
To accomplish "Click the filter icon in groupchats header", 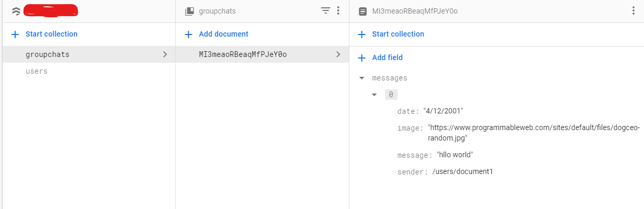I will point(325,10).
